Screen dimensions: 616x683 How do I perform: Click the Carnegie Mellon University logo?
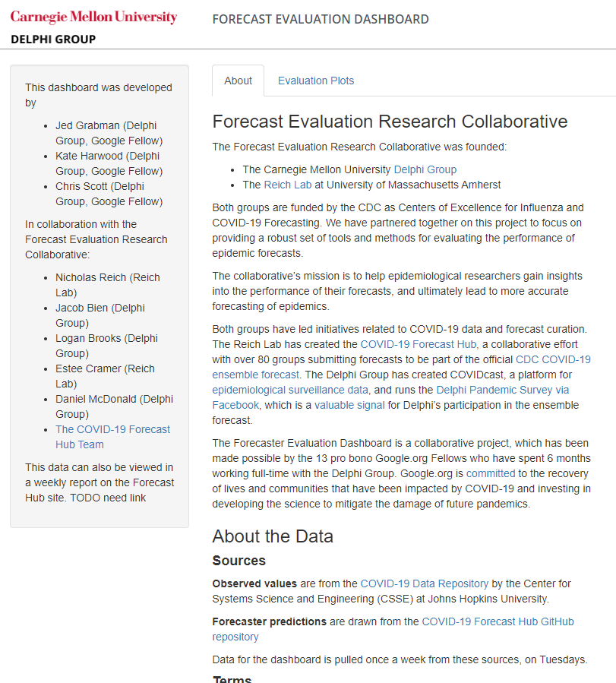click(93, 17)
